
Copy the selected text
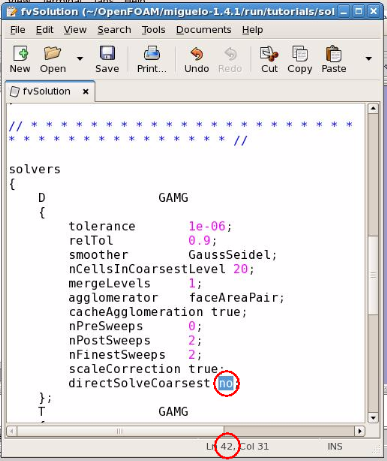point(300,59)
